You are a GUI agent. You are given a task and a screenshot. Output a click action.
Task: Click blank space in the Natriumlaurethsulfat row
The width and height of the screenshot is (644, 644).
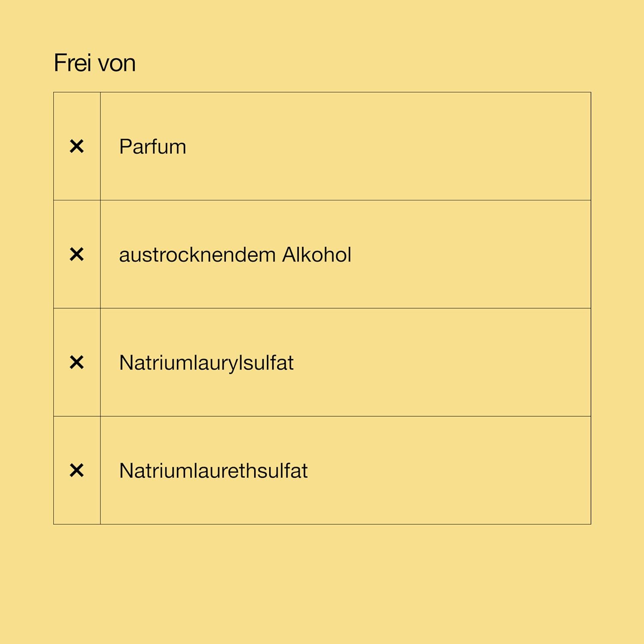click(x=451, y=471)
